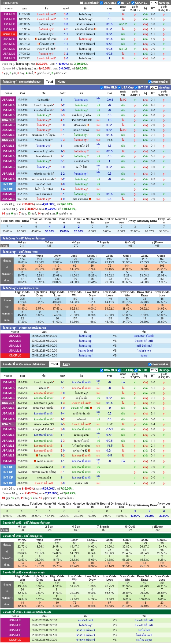Open Columbus Crew match count dropdown showing 20

[x=154, y=88]
